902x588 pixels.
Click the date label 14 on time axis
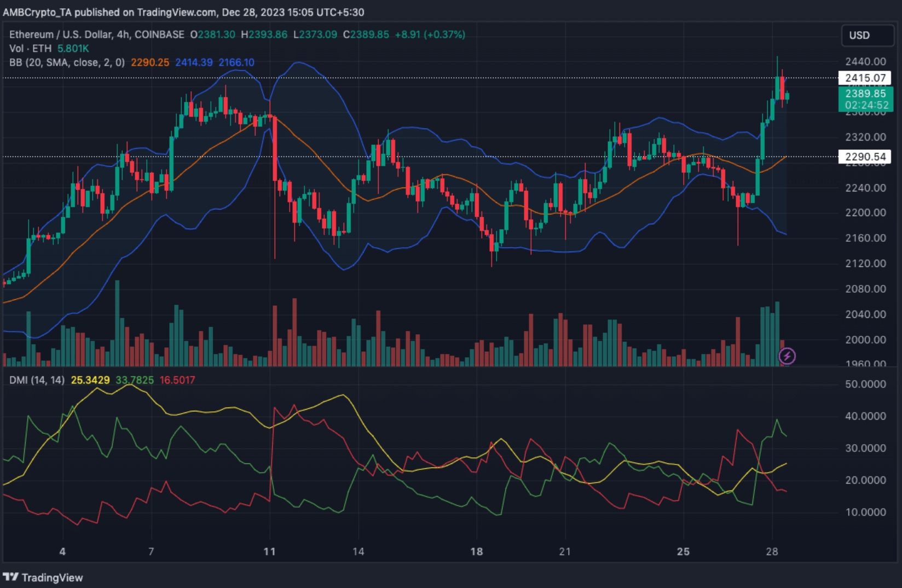pyautogui.click(x=358, y=551)
